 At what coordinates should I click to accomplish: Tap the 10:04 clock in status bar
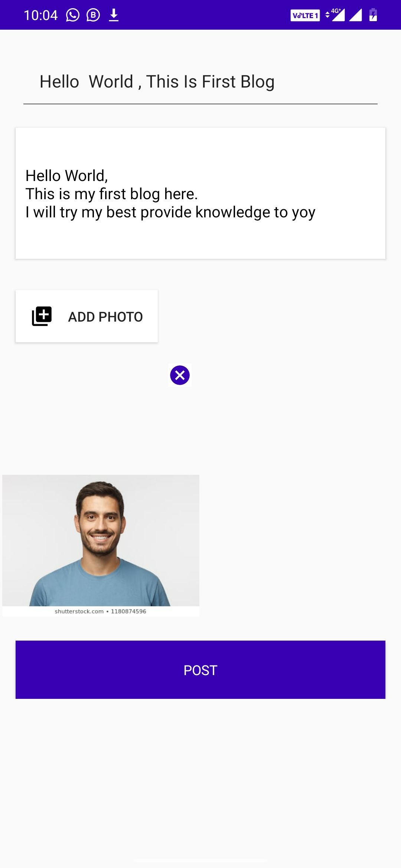[41, 15]
